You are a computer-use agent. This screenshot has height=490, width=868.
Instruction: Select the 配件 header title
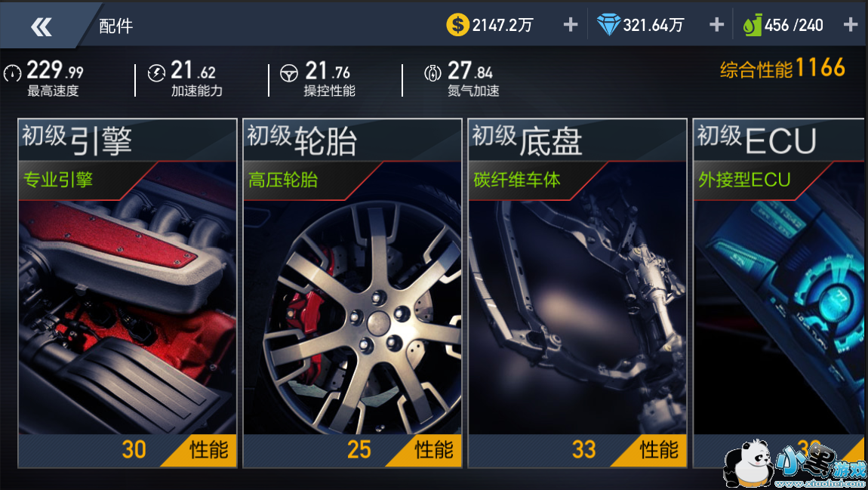[115, 26]
